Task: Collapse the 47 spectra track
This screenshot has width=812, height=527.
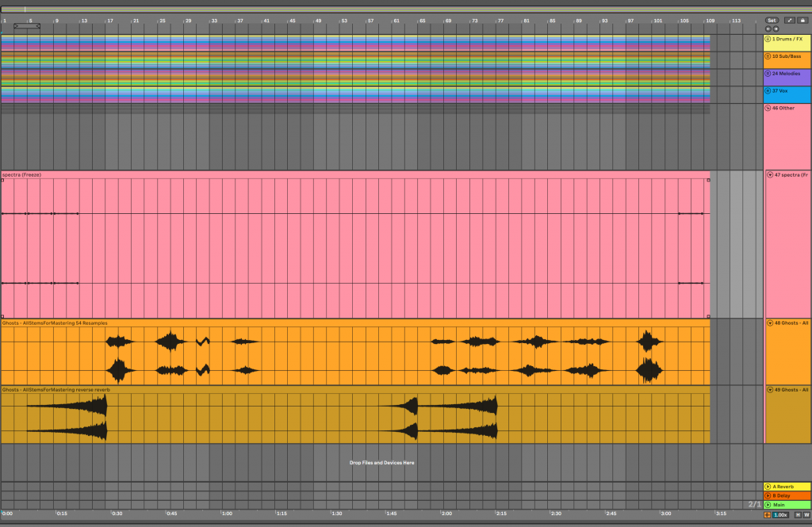Action: [769, 174]
